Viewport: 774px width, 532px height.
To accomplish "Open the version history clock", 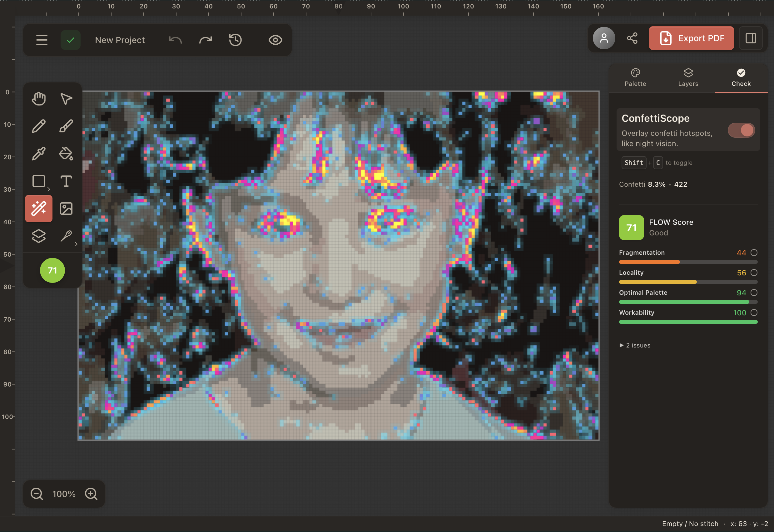I will (236, 40).
